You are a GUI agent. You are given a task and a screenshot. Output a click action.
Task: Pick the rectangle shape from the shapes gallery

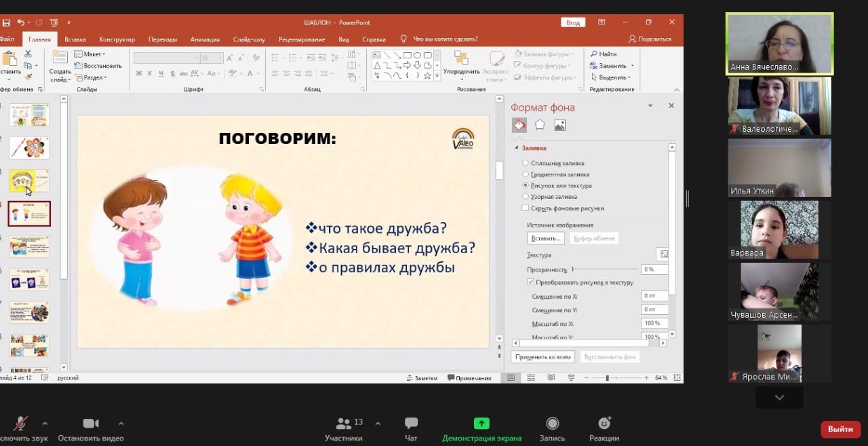coord(407,55)
